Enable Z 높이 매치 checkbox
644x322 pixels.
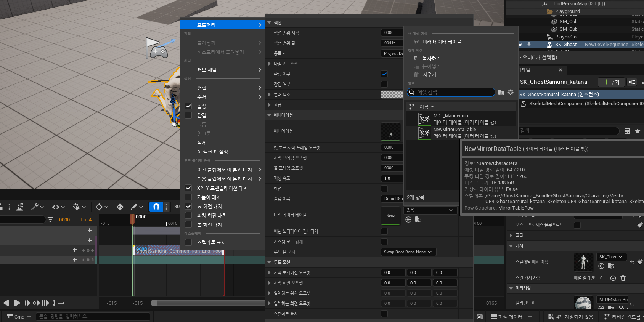point(188,197)
